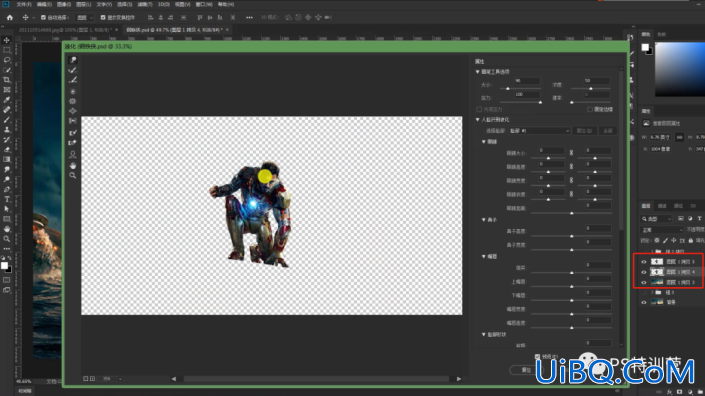705x396 pixels.
Task: Open the auto-select 图层 dropdown in options bar
Action: click(x=85, y=18)
